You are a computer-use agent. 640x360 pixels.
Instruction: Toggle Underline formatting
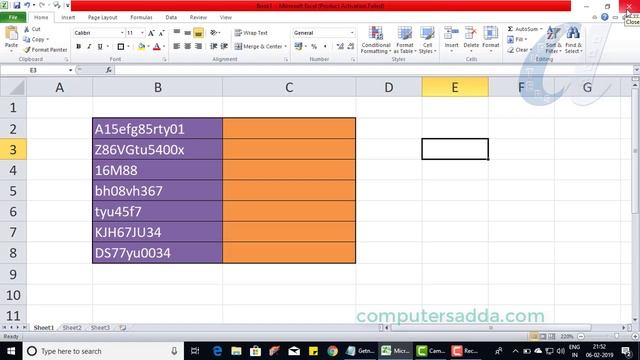(100, 47)
